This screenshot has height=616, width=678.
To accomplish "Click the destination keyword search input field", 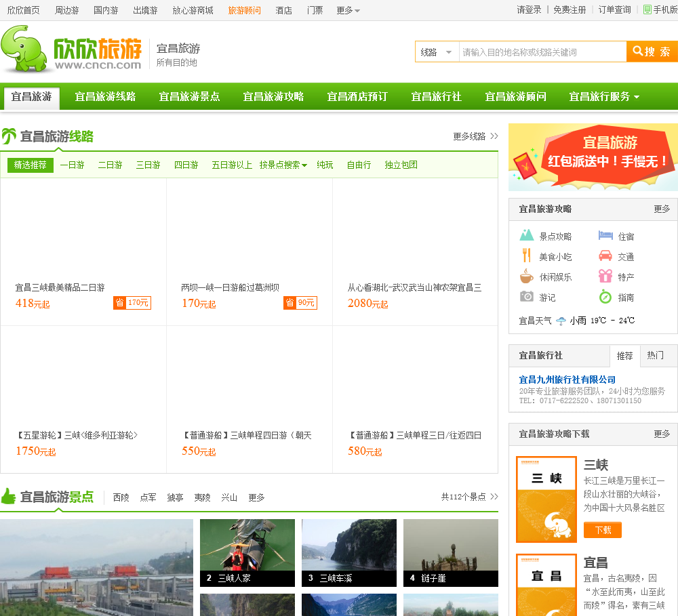I will [x=542, y=52].
